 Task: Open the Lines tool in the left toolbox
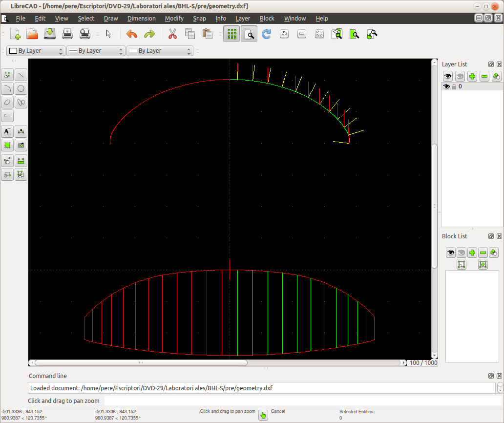point(21,75)
